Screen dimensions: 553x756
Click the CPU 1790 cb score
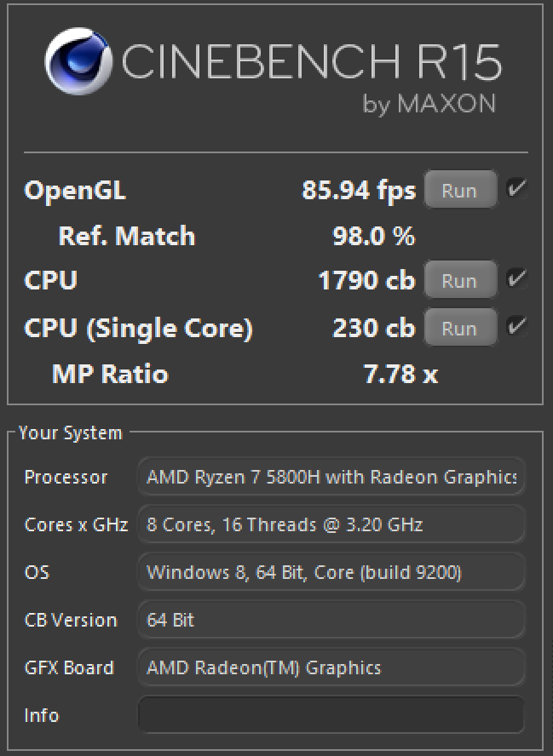[x=366, y=281]
